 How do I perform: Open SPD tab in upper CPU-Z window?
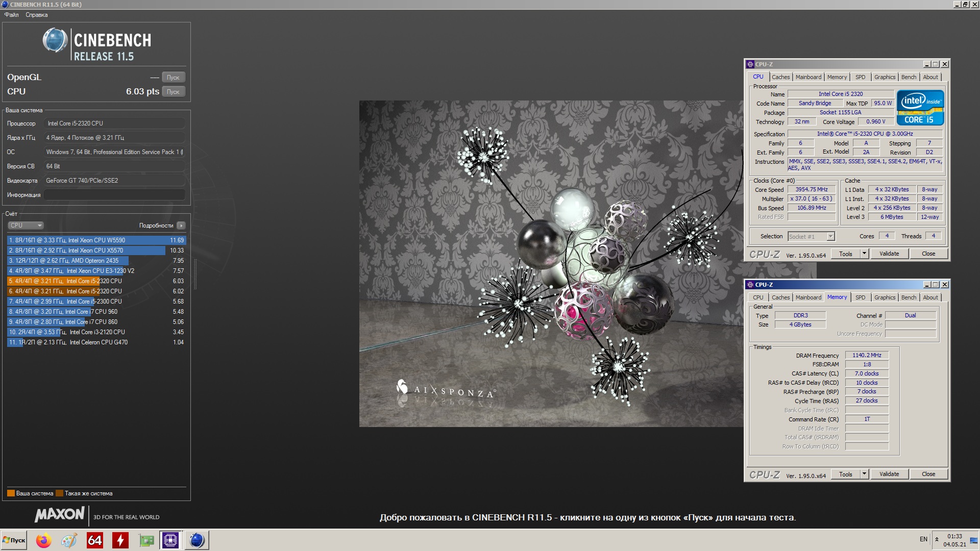[x=861, y=77]
